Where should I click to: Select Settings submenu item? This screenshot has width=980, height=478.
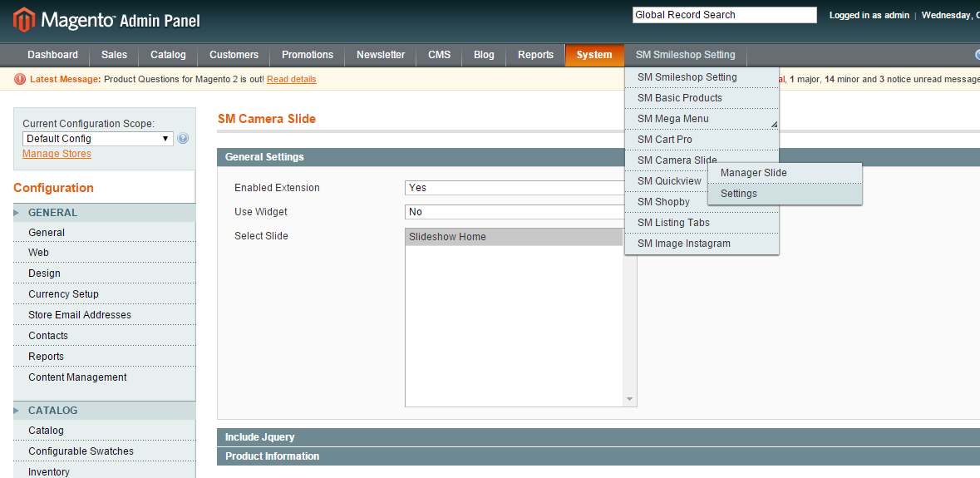(x=785, y=194)
